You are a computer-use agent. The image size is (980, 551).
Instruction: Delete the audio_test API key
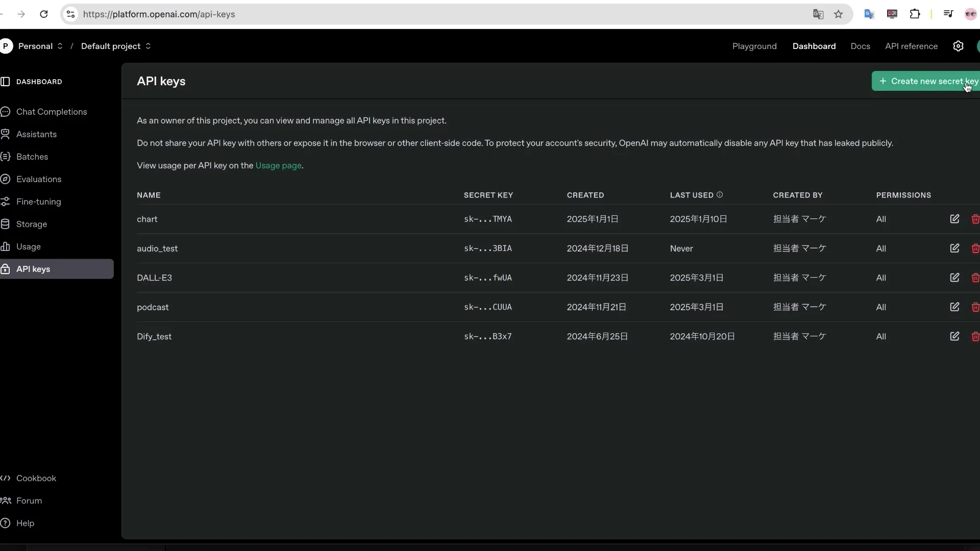975,248
